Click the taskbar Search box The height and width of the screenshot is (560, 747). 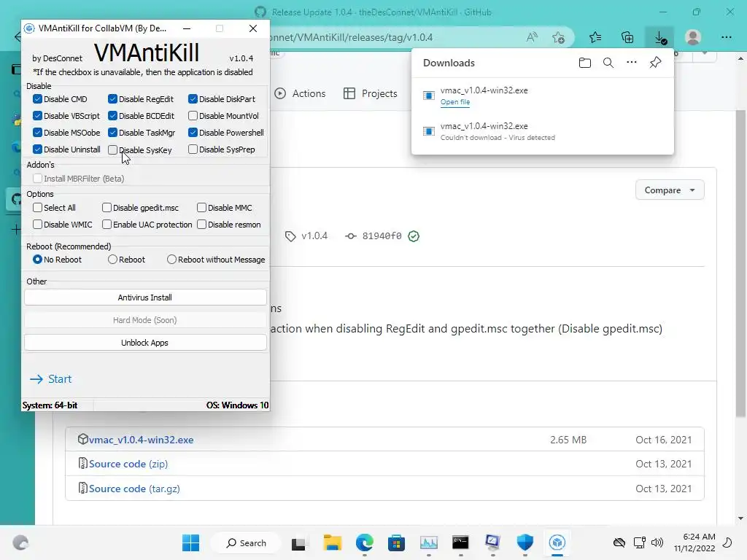point(246,542)
